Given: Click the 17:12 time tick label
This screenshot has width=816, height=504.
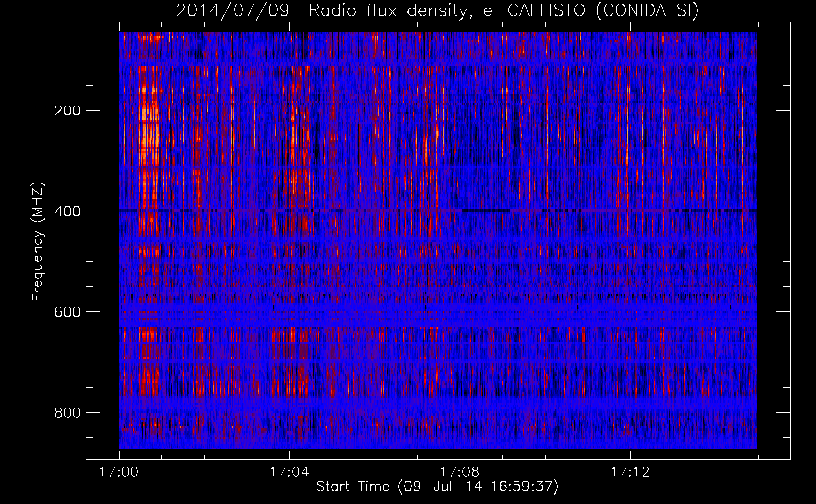Looking at the screenshot, I should (630, 472).
